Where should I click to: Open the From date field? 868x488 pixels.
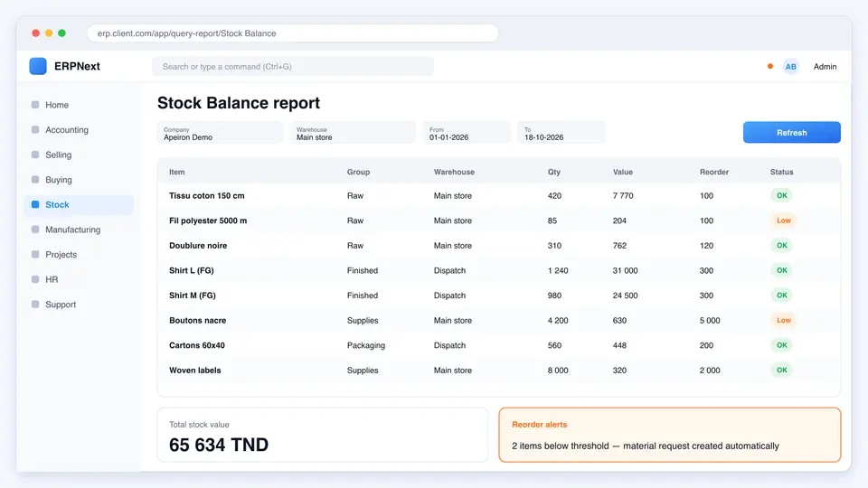pos(467,133)
